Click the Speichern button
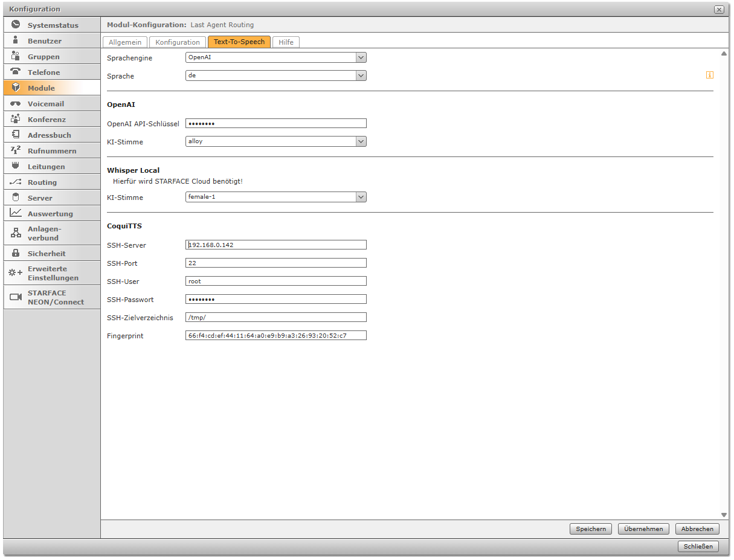The width and height of the screenshot is (734, 560). click(590, 529)
